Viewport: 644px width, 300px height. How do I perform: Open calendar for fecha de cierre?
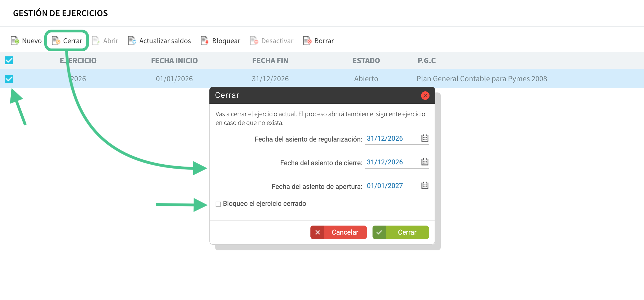click(425, 162)
